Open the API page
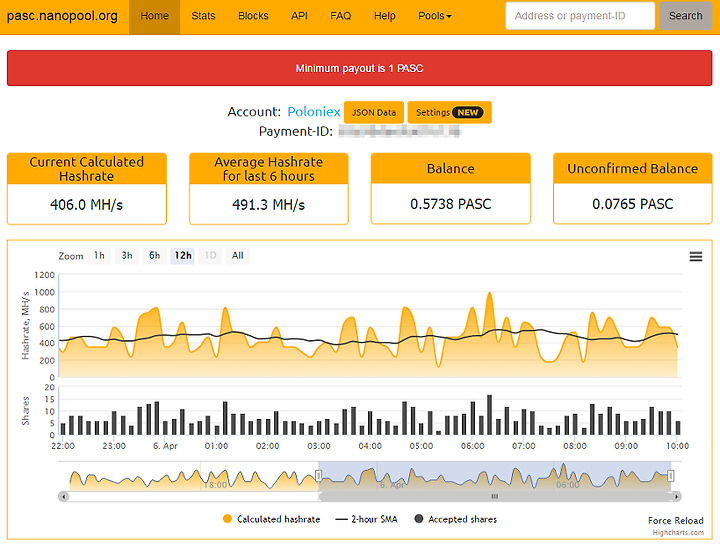Image resolution: width=720 pixels, height=547 pixels. point(299,16)
